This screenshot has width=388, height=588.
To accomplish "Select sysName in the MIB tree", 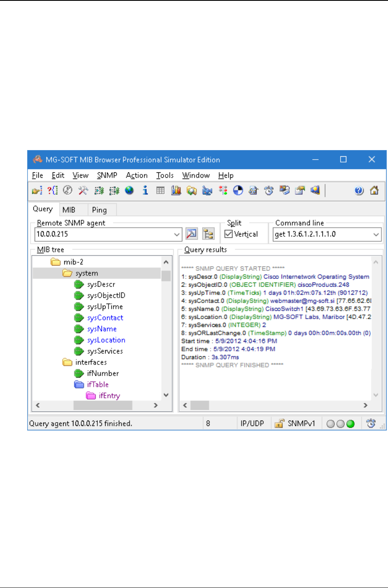I will coord(96,329).
